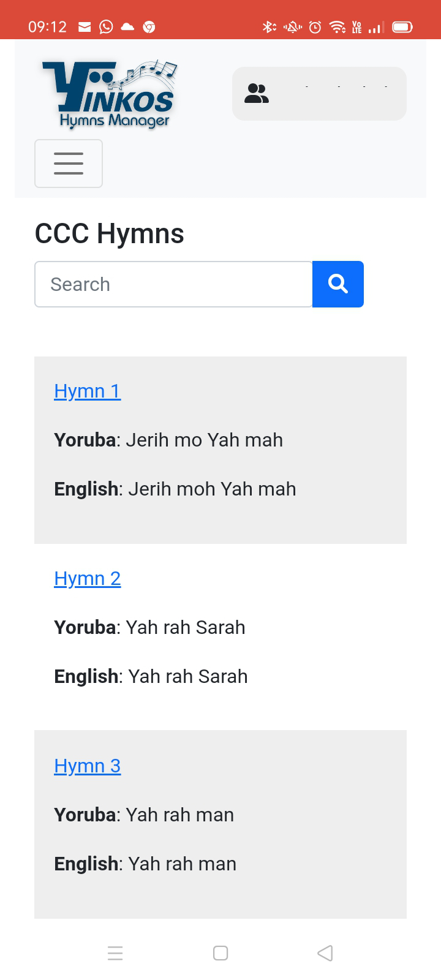Open Android recent apps menu button

pos(115,953)
